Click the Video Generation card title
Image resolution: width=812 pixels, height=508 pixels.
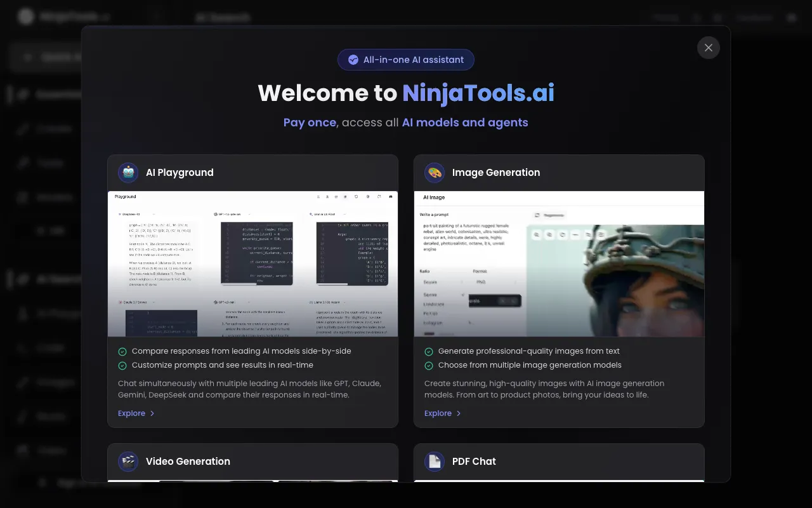(x=188, y=462)
